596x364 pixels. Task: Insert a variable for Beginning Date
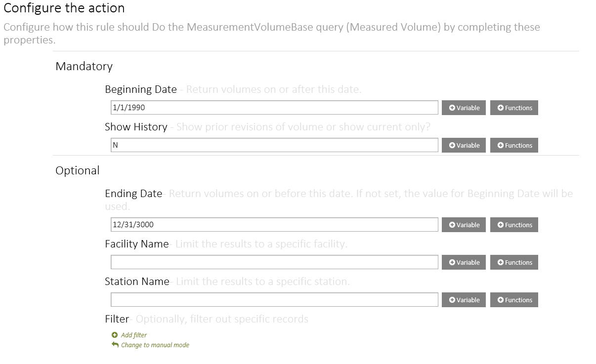[x=464, y=108]
